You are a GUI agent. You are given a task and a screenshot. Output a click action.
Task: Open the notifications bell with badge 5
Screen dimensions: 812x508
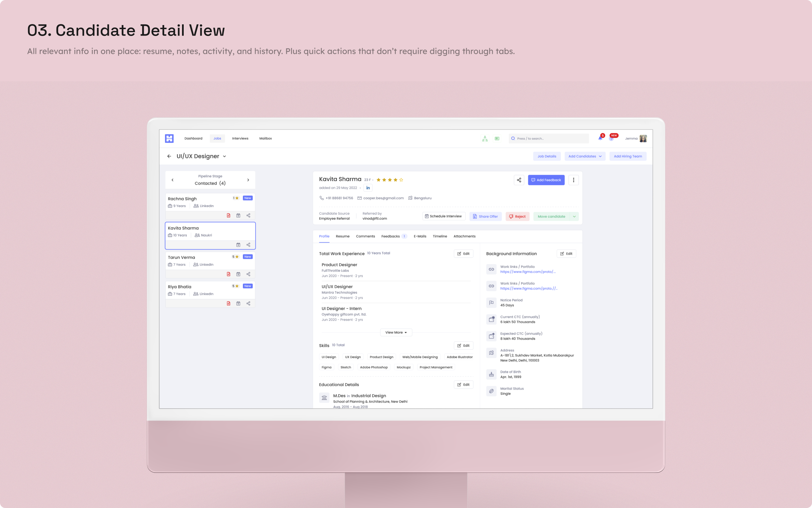click(601, 138)
